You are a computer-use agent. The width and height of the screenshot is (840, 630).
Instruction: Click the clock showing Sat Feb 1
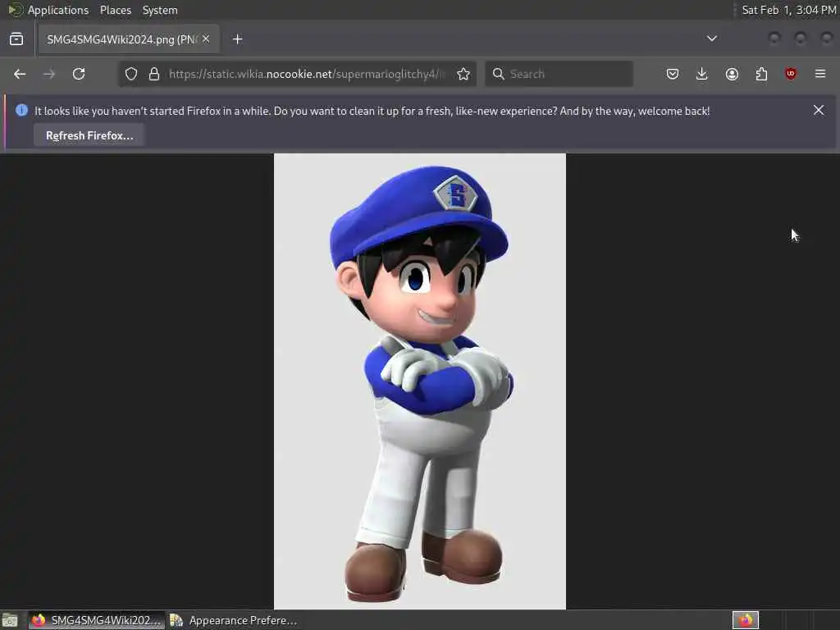tap(788, 10)
